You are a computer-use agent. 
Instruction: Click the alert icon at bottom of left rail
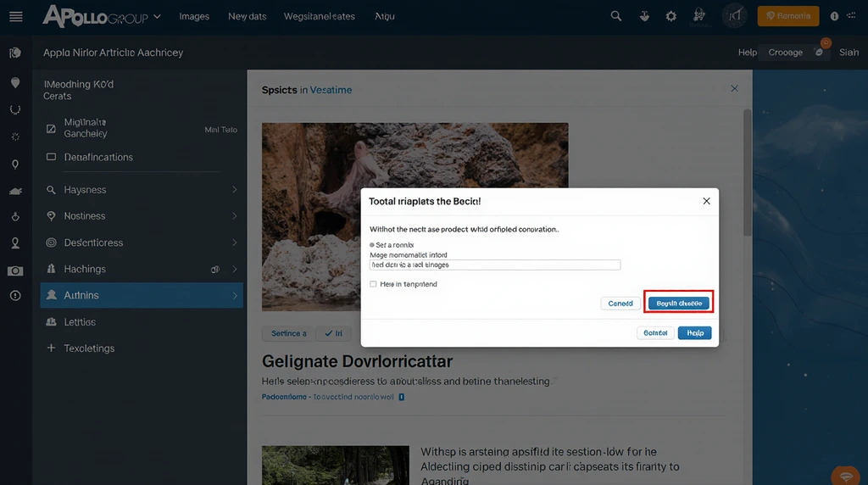pyautogui.click(x=15, y=295)
